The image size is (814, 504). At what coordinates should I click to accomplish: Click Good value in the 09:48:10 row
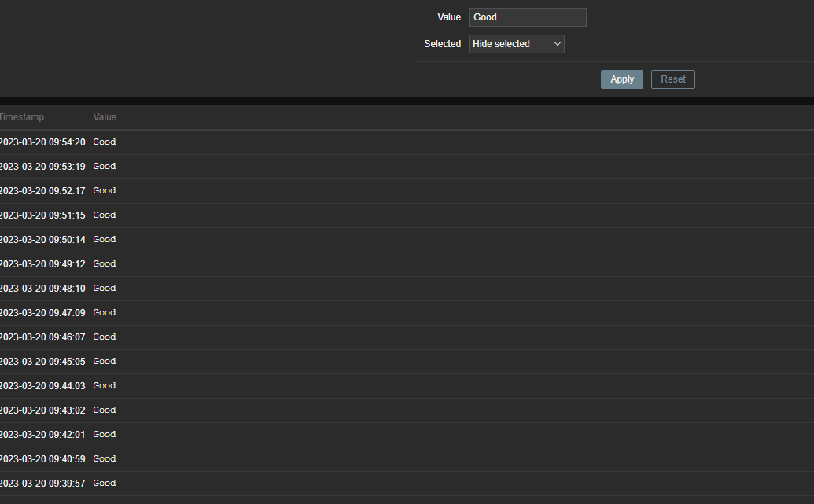(x=105, y=288)
